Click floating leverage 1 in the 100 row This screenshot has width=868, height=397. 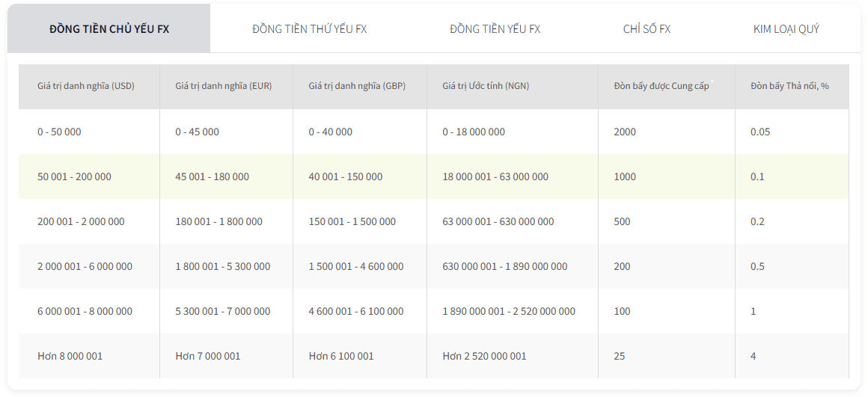tap(754, 311)
